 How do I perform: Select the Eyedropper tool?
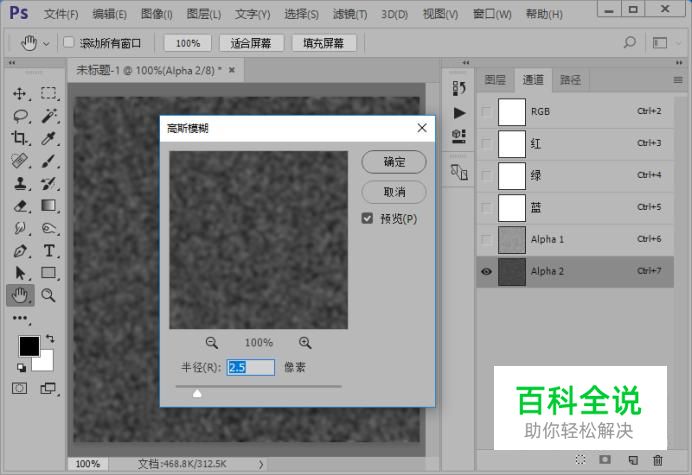pos(48,138)
